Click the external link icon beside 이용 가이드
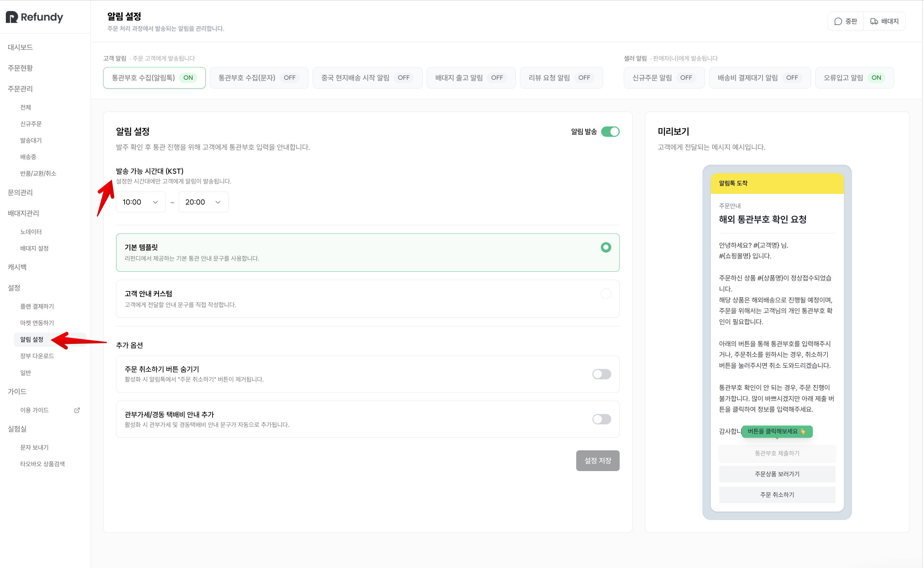 pyautogui.click(x=77, y=410)
